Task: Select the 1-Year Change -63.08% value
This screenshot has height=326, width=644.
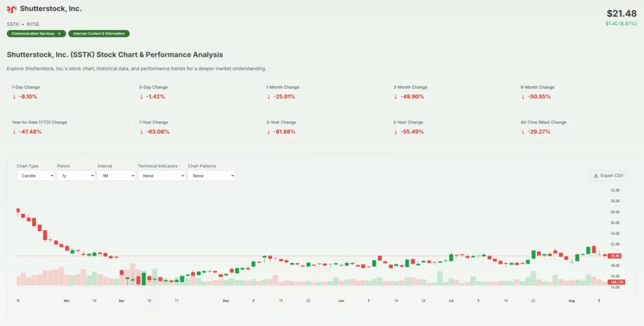Action: (x=157, y=132)
